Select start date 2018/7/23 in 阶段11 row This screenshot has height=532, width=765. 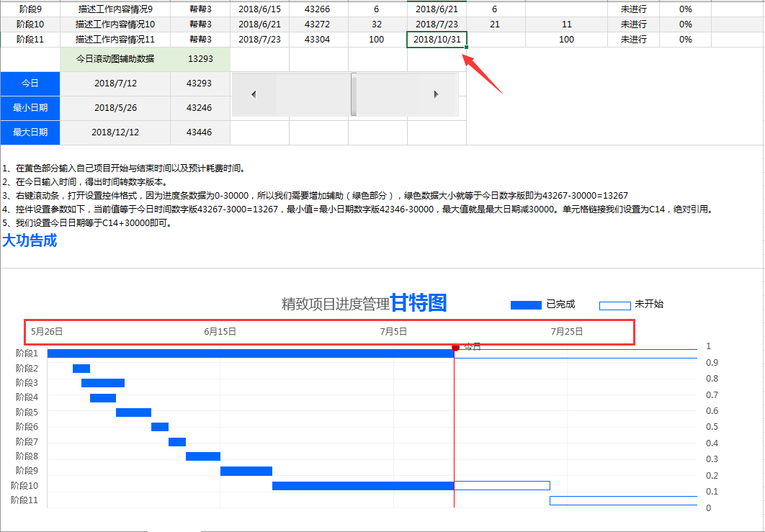click(x=259, y=40)
